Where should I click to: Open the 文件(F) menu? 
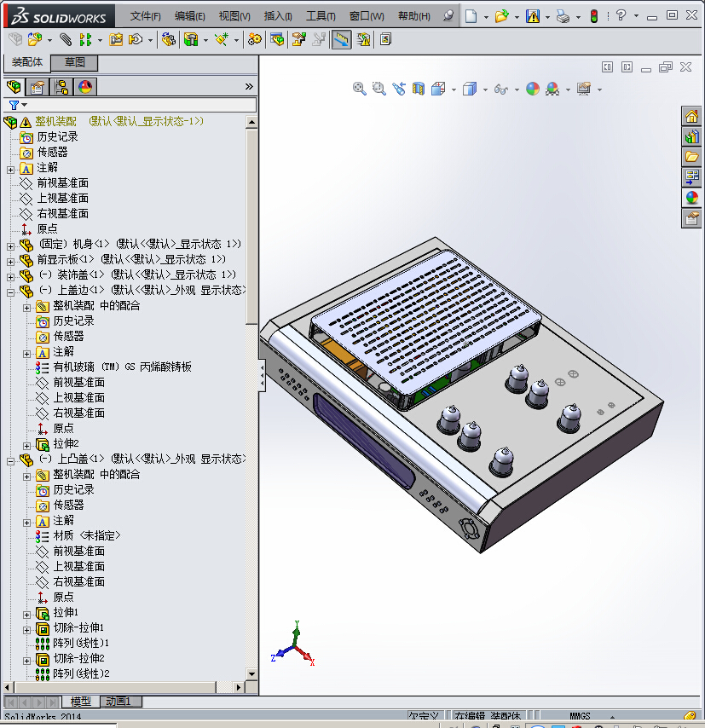point(146,16)
